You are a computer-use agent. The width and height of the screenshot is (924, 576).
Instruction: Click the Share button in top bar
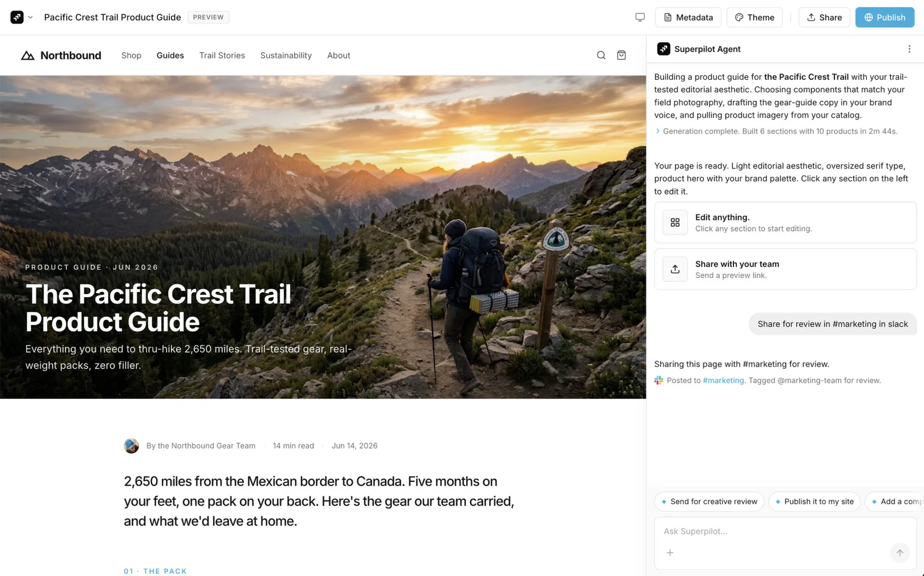click(x=824, y=17)
